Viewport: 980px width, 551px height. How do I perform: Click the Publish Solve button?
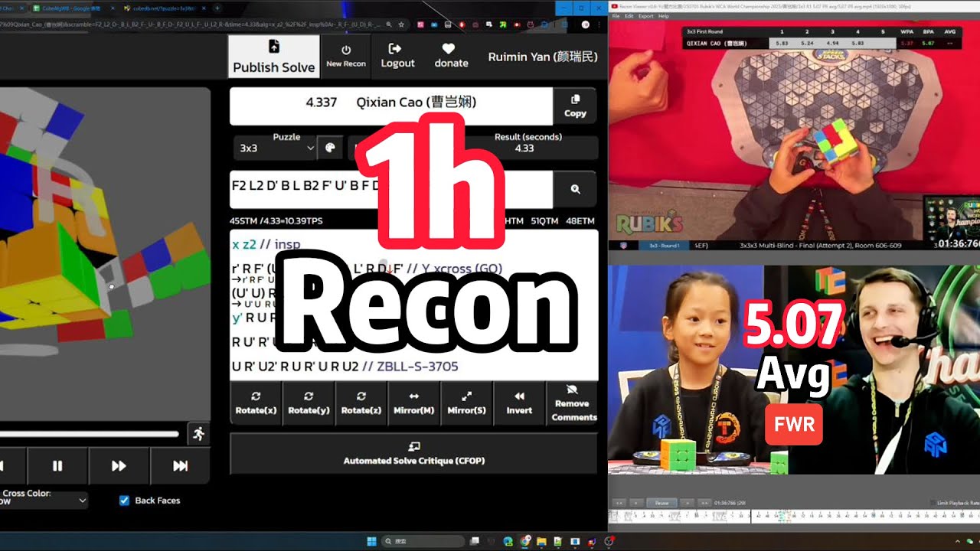pyautogui.click(x=273, y=56)
